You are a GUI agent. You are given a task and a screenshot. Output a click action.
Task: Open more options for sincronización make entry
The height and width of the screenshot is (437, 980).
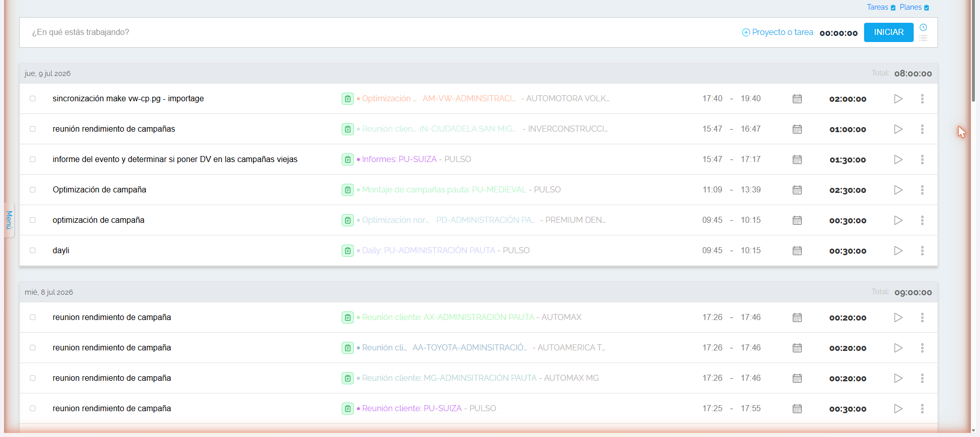922,99
